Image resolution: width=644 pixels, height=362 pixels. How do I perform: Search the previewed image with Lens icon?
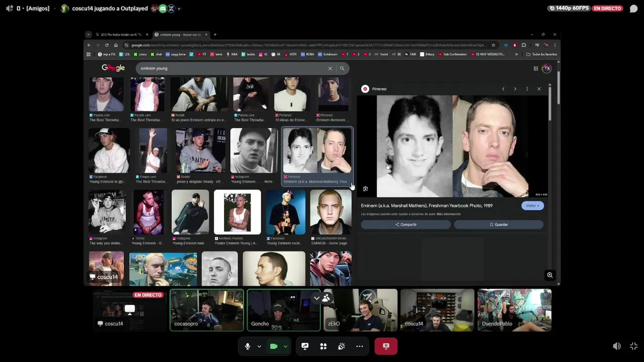point(365,189)
